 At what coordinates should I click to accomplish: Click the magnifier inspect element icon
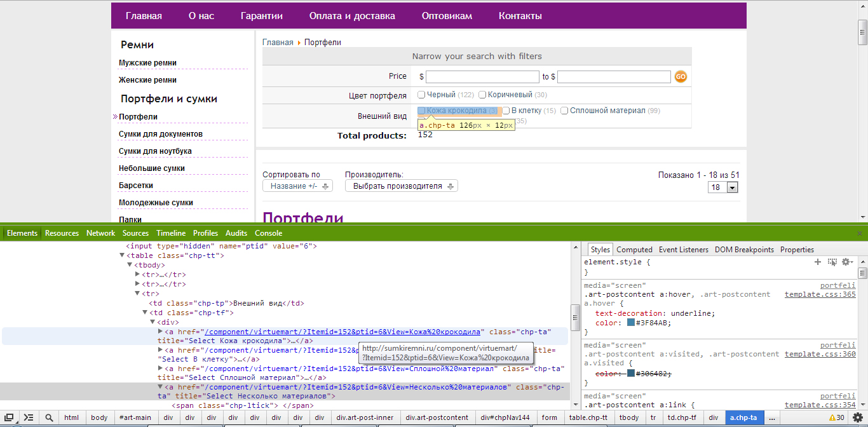[x=49, y=417]
